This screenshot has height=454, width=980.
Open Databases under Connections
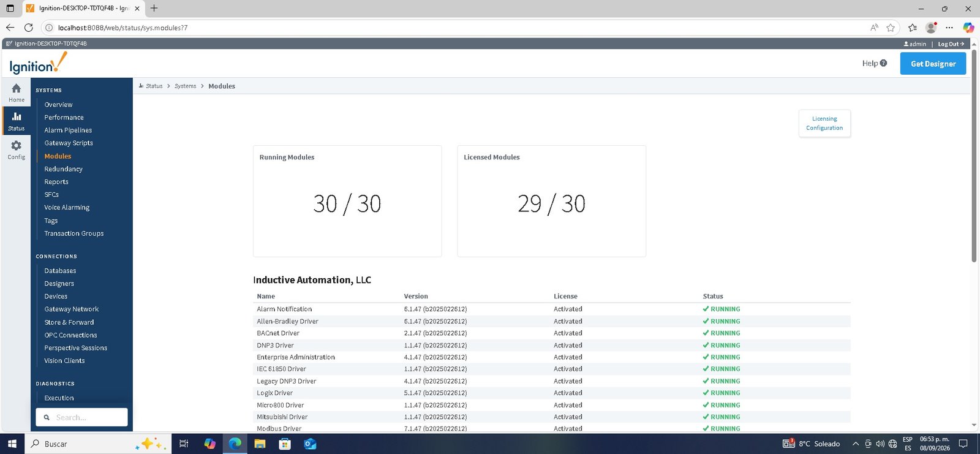click(x=60, y=271)
